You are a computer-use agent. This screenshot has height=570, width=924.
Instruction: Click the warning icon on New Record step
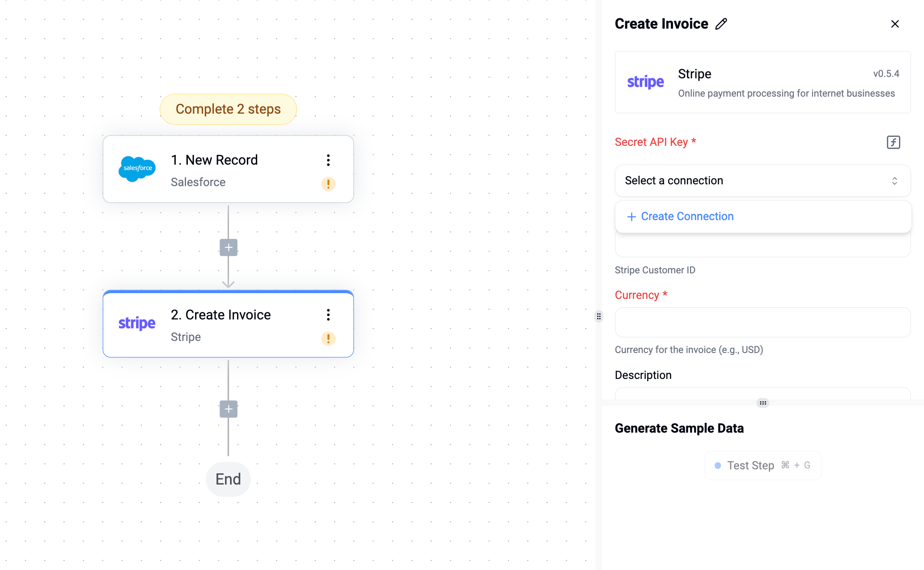pyautogui.click(x=328, y=184)
